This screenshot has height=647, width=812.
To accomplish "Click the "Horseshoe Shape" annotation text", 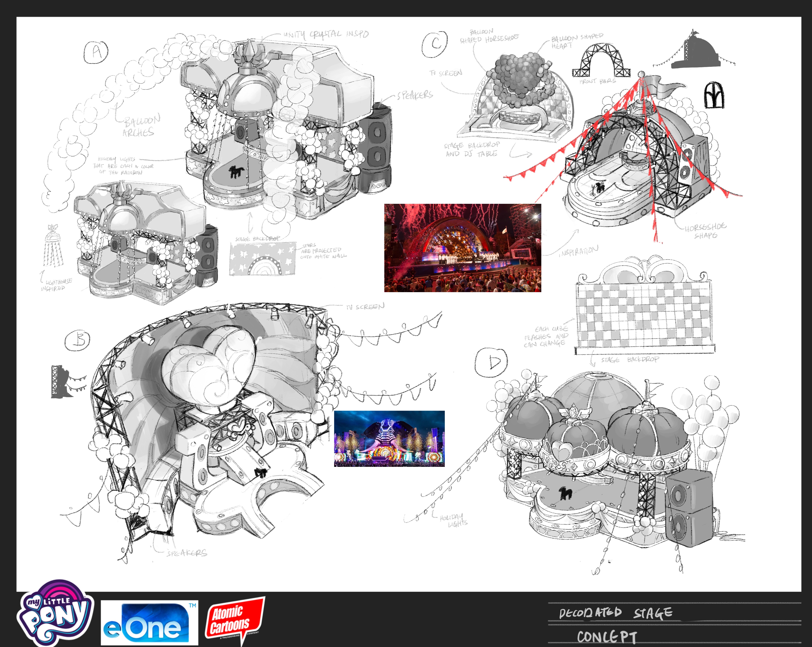I will pos(705,231).
